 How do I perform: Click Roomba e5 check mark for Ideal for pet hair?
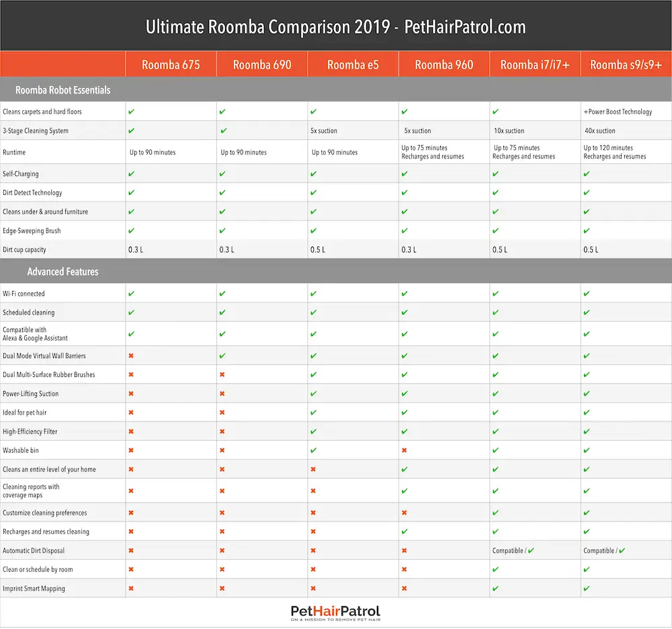pyautogui.click(x=313, y=412)
